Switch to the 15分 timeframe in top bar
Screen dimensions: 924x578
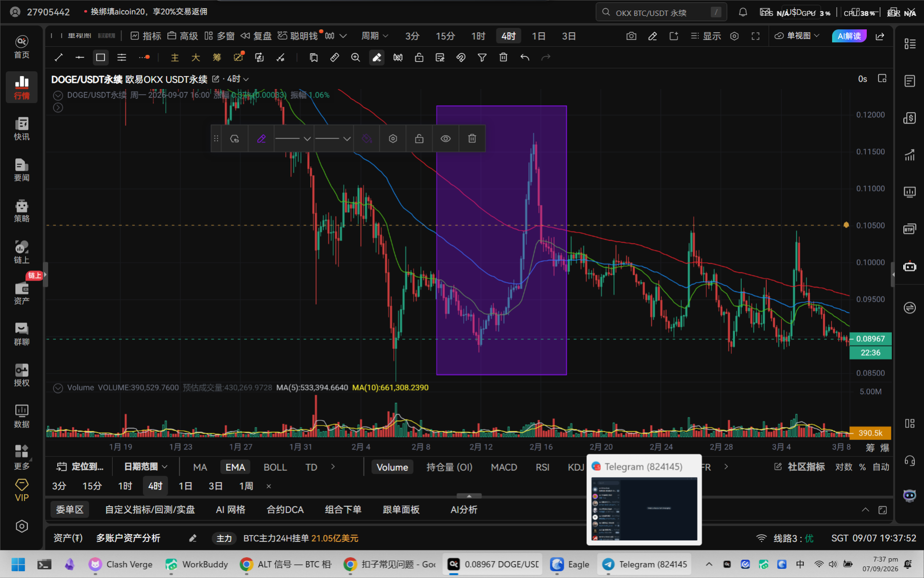click(x=445, y=36)
